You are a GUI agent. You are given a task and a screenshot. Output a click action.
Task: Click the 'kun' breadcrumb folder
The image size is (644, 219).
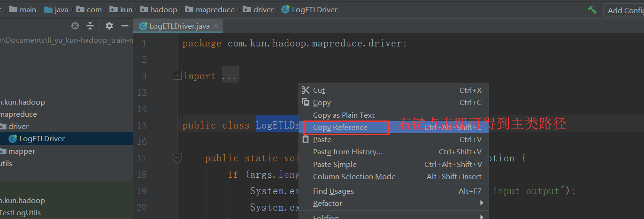(x=121, y=9)
